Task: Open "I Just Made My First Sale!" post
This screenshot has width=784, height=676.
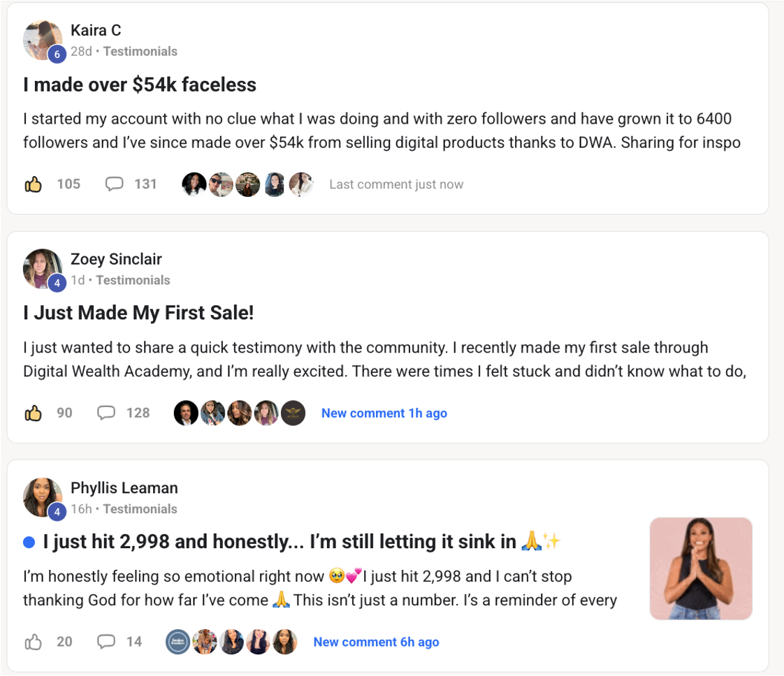Action: (138, 313)
